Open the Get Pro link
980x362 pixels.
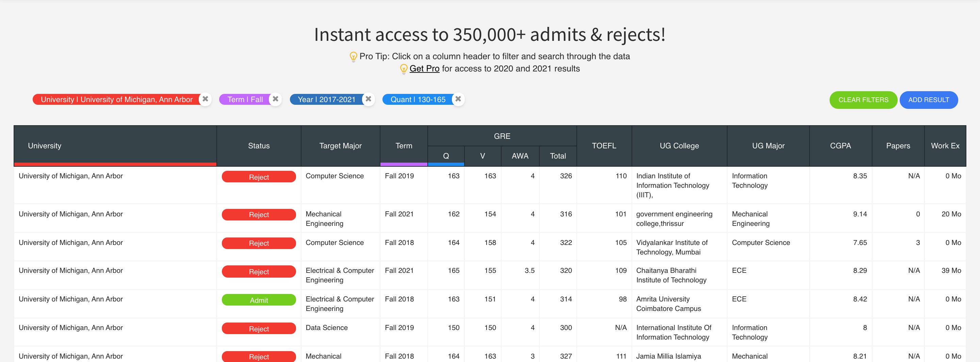[x=424, y=68]
